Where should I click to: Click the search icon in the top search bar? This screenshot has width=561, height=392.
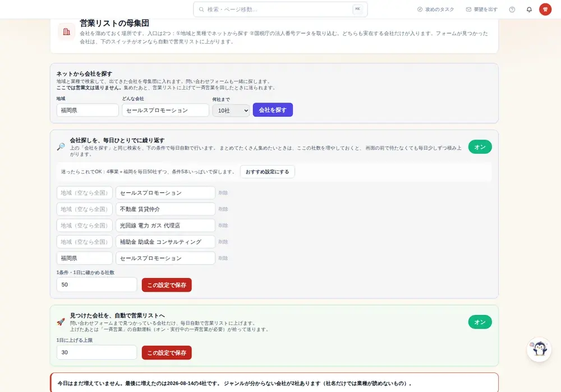(201, 10)
